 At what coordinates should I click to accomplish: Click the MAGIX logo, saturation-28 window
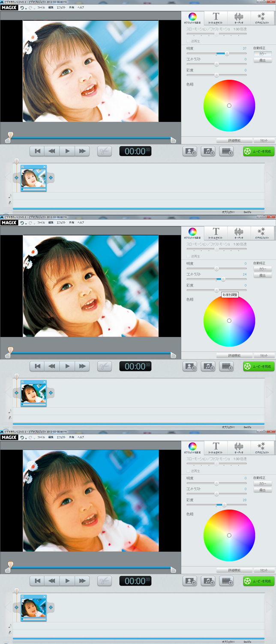pos(9,437)
